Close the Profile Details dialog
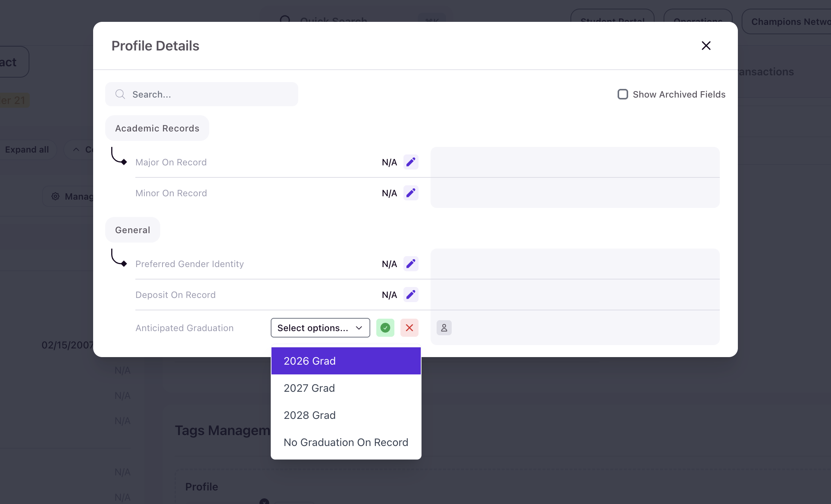 pos(706,46)
